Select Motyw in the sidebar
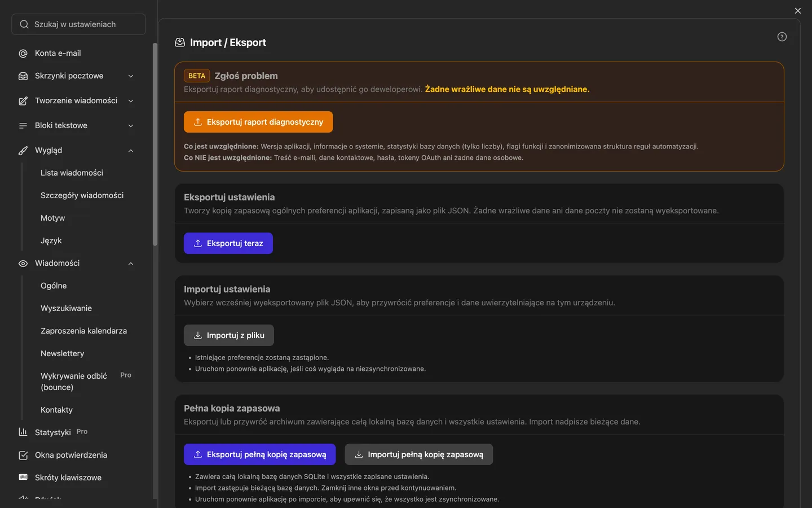 point(52,218)
